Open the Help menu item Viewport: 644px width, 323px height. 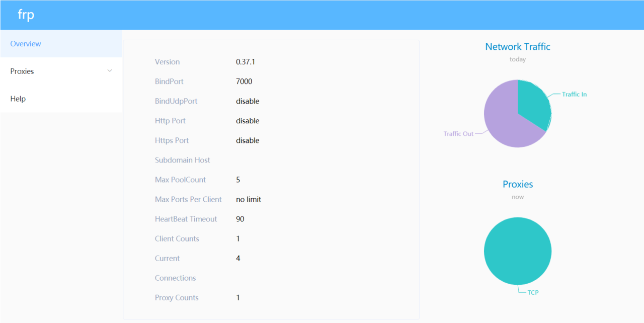[x=61, y=99]
